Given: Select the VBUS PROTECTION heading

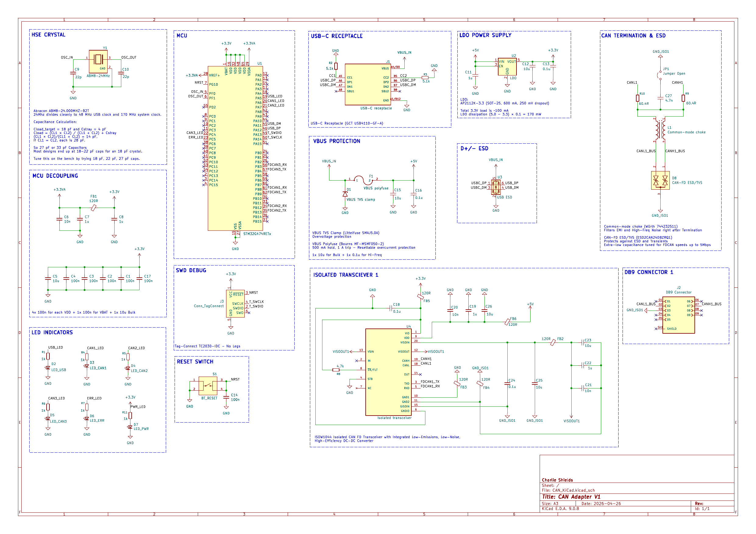Looking at the screenshot, I should tap(336, 141).
